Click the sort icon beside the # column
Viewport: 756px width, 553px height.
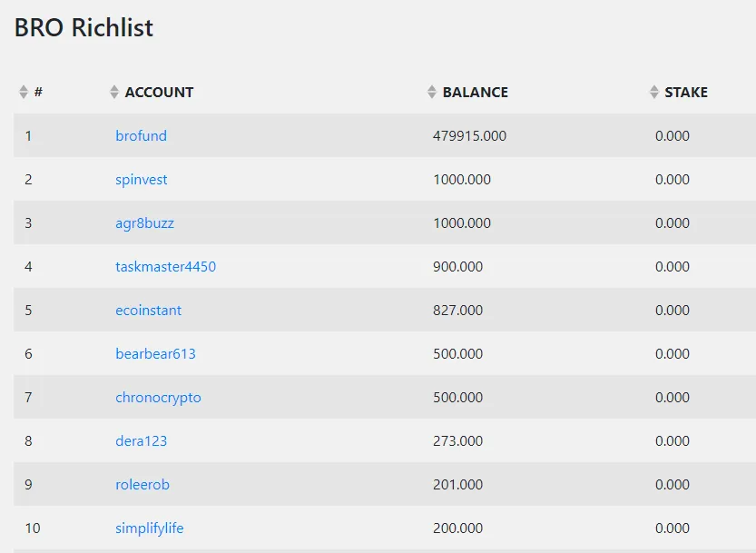pyautogui.click(x=22, y=91)
